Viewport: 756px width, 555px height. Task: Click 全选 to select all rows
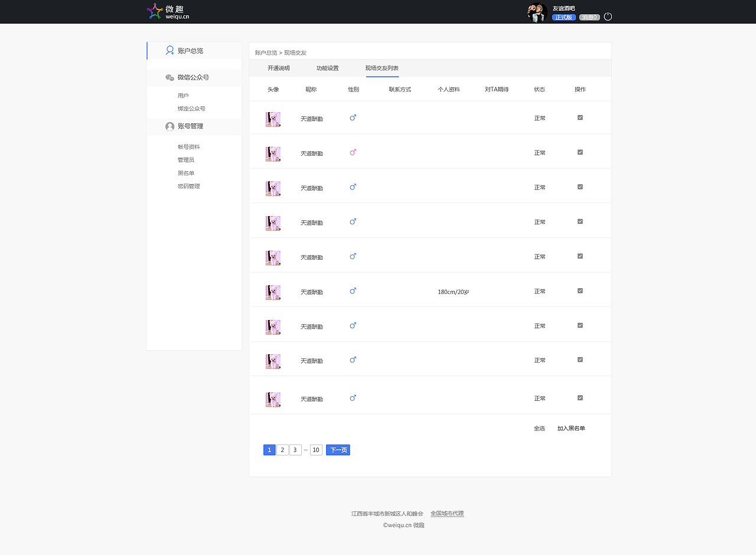tap(539, 429)
